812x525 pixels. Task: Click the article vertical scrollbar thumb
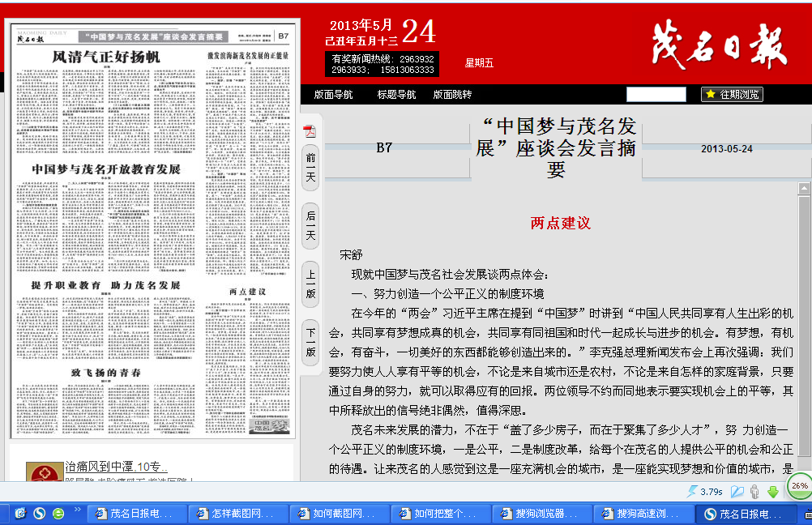804,325
